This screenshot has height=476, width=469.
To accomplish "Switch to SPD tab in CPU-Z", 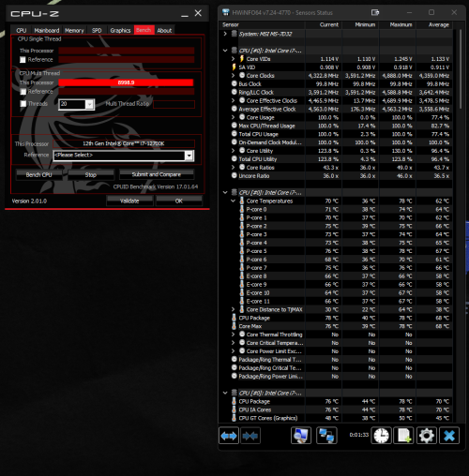I will point(97,30).
